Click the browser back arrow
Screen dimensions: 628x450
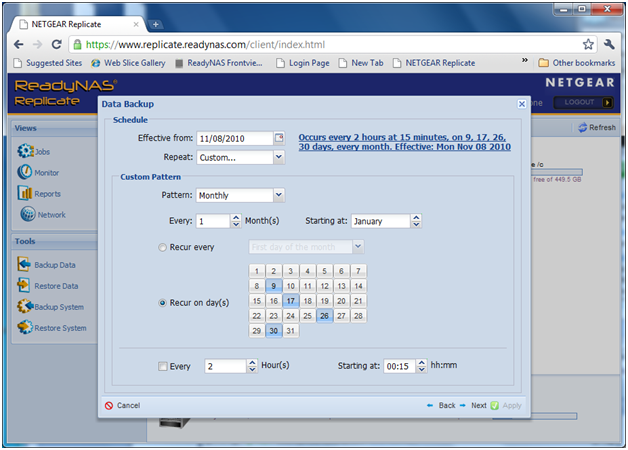[18, 44]
